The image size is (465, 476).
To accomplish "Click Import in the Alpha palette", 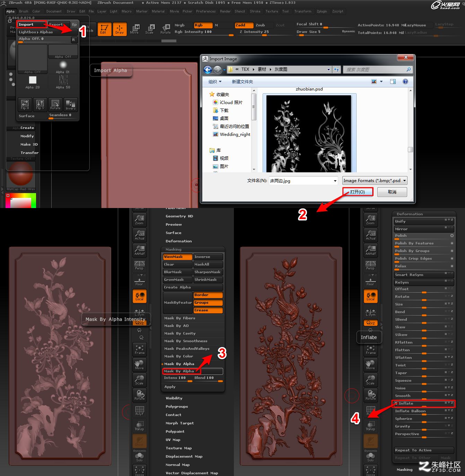I will [31, 25].
